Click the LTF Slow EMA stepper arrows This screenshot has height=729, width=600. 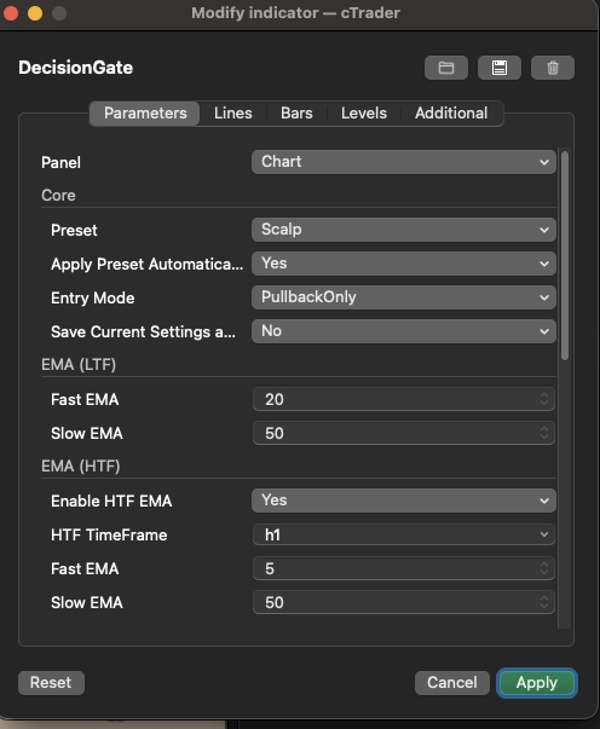(545, 433)
